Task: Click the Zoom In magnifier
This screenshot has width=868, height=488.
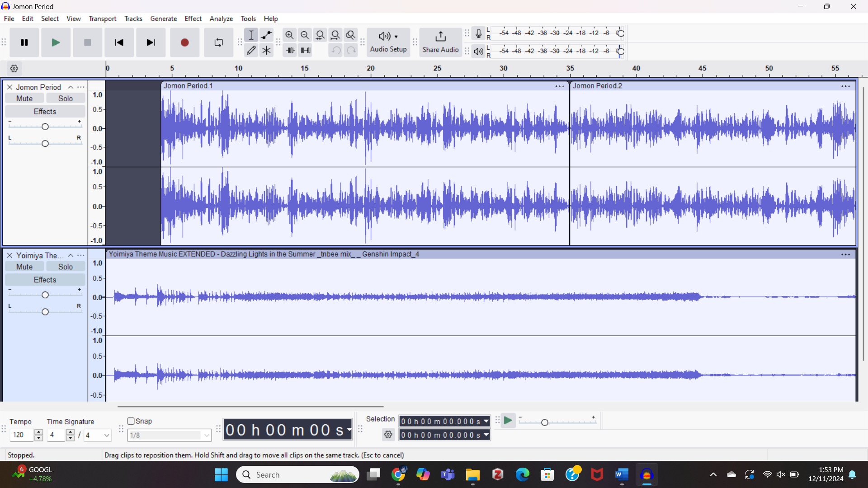Action: (x=290, y=35)
